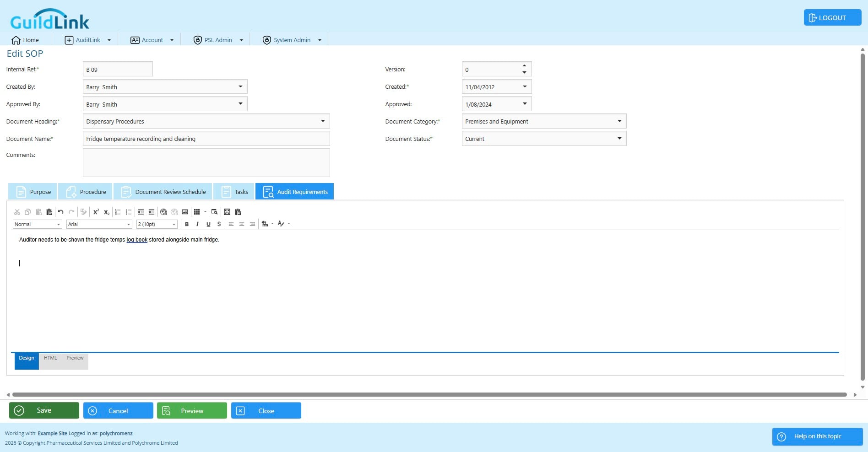Open the font size 2 (10pt) dropdown
The height and width of the screenshot is (452, 868).
pyautogui.click(x=174, y=224)
